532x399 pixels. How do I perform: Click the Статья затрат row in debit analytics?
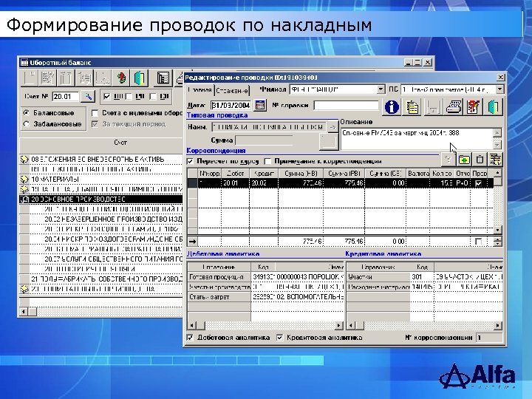point(265,297)
